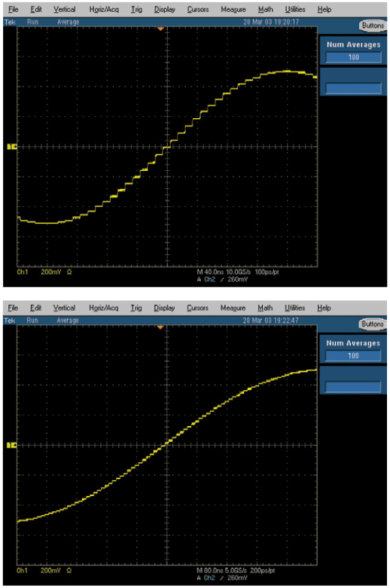This screenshot has height=588, width=390.
Task: Click Ch1 readout under lower graticule
Action: 22,571
